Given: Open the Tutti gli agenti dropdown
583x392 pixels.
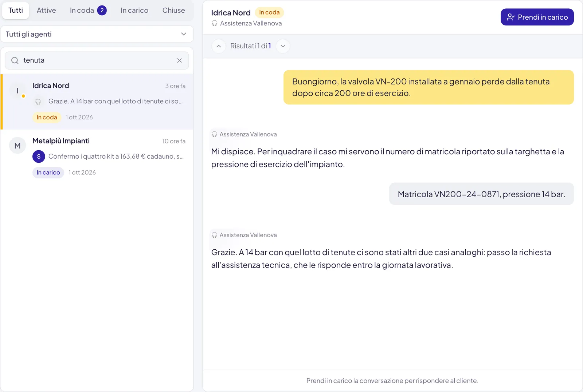Looking at the screenshot, I should point(97,34).
